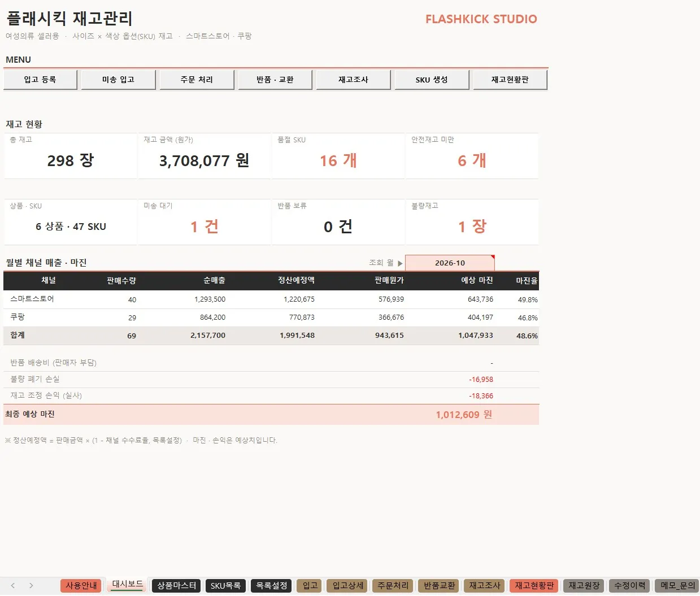Click the 입고 등록 menu button
Viewport: 700px width, 596px height.
coord(40,80)
